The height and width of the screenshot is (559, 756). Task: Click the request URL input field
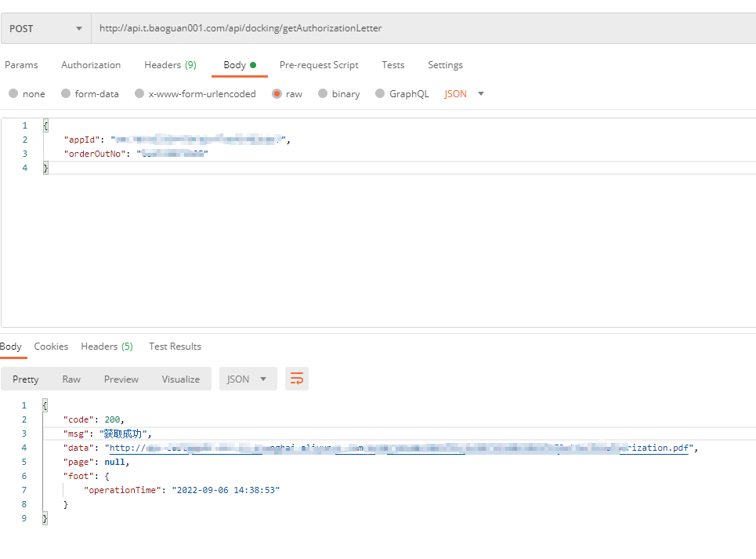tap(423, 28)
